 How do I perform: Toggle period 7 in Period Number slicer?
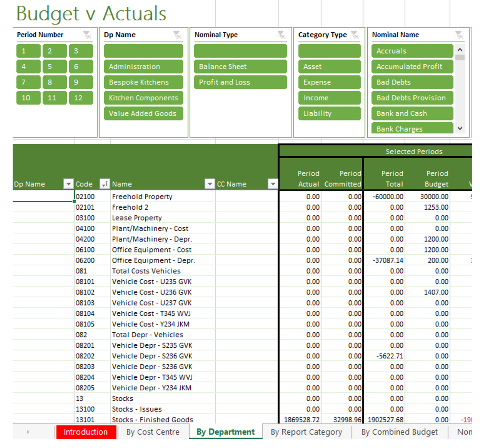(28, 82)
